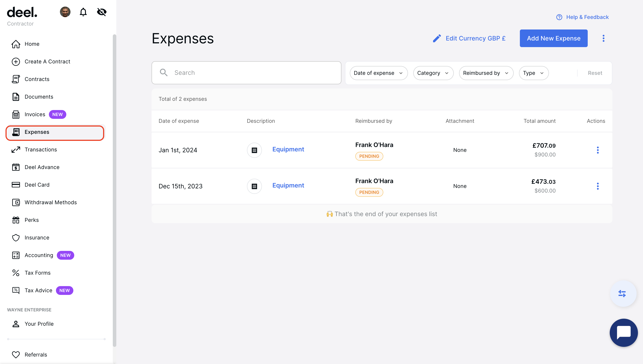Open the Reimbursed by filter

pyautogui.click(x=486, y=73)
